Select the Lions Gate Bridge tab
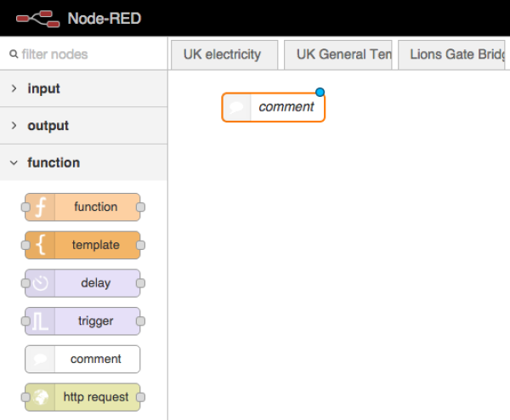The height and width of the screenshot is (420, 510). point(454,54)
